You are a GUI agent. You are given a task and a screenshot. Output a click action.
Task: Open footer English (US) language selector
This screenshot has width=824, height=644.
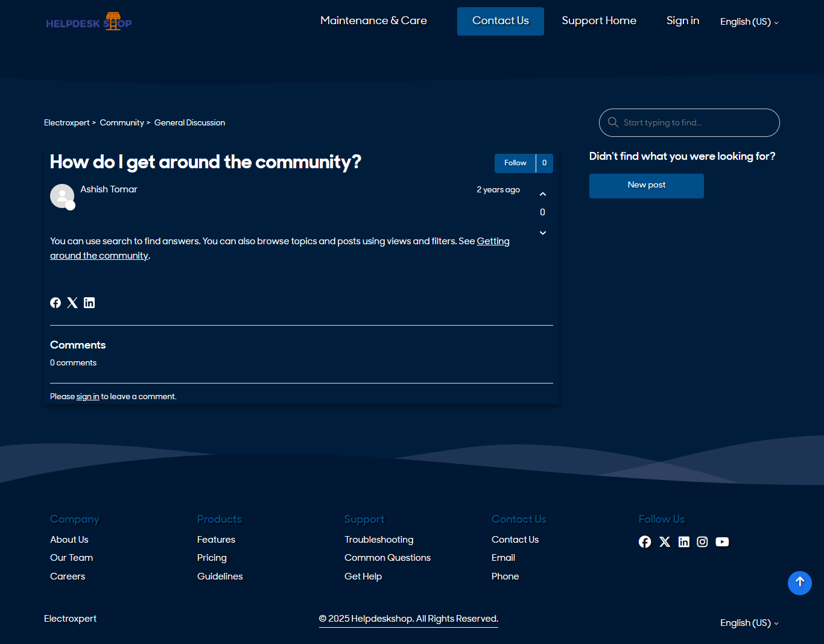(x=749, y=623)
